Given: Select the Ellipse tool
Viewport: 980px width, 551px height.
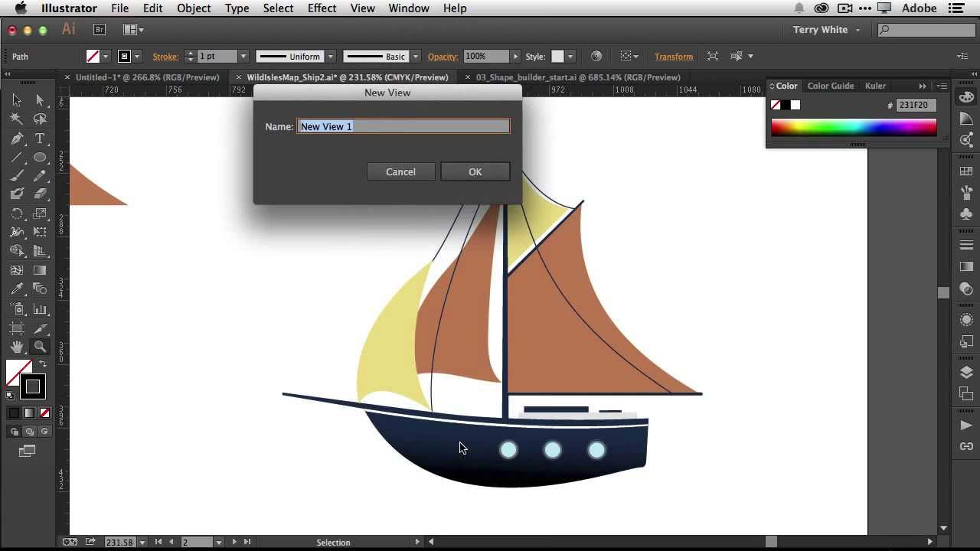Looking at the screenshot, I should 40,157.
